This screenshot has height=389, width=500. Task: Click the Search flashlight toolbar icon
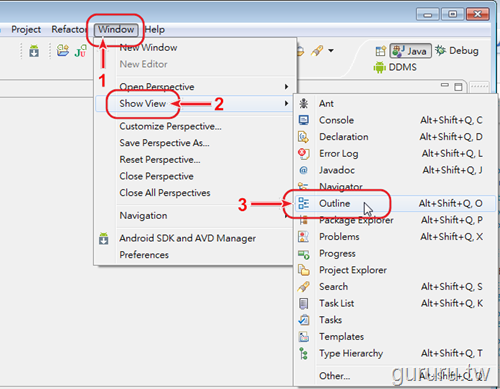click(317, 51)
